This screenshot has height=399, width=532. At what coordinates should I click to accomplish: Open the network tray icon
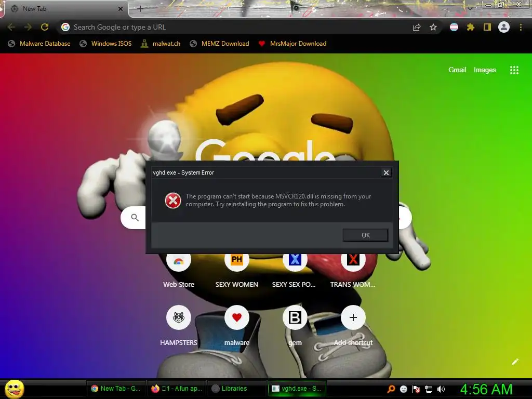click(429, 389)
